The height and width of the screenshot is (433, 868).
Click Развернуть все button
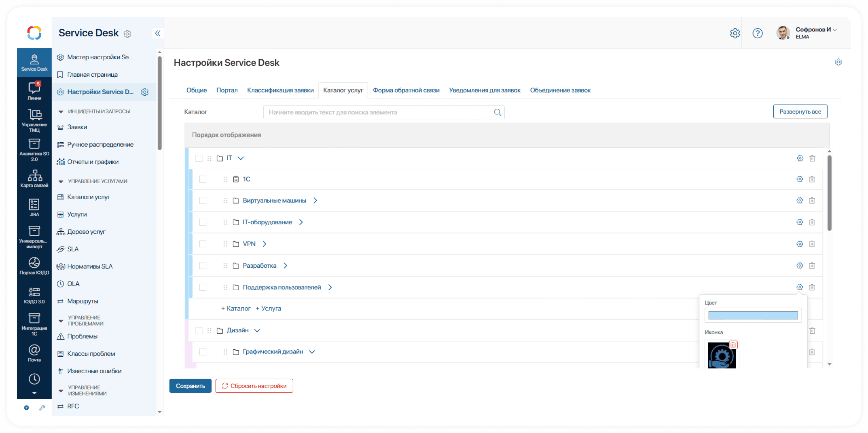[x=800, y=112]
